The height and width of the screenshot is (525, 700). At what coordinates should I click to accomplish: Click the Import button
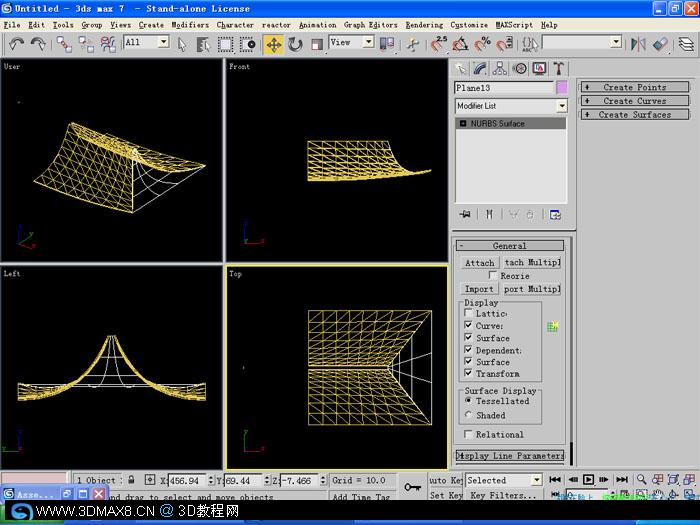[479, 289]
